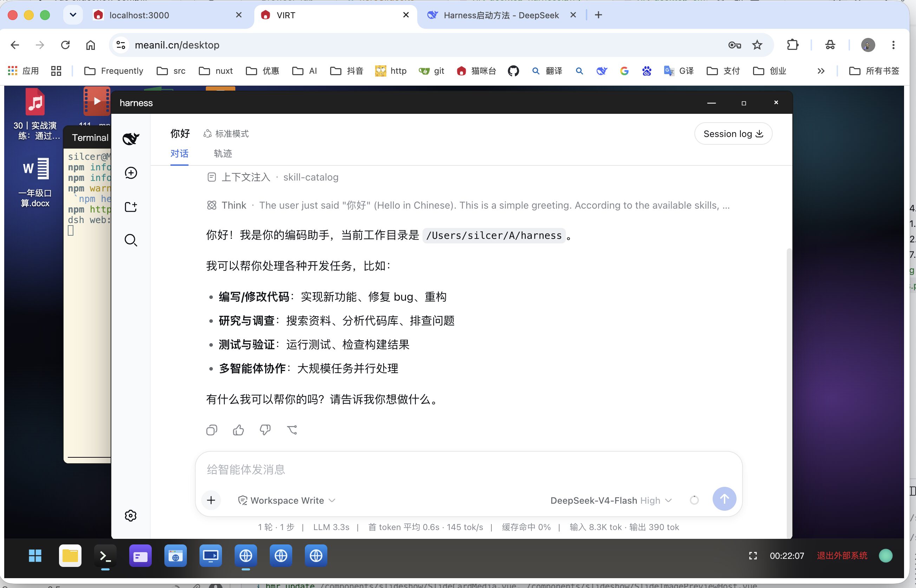This screenshot has width=916, height=588.
Task: Click in the 给智能体发消息 input field
Action: coord(468,469)
